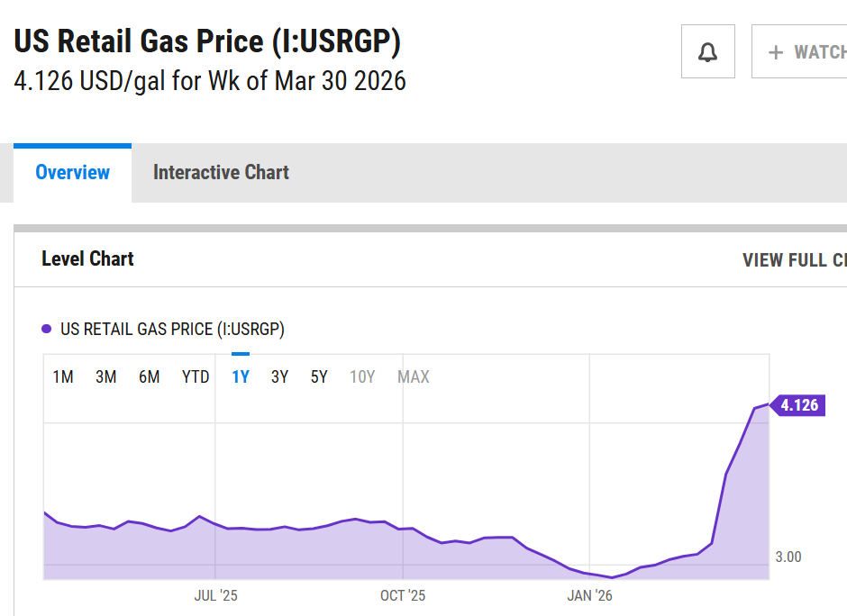Screen dimensions: 847x616
Task: Switch chart range to YTD
Action: pyautogui.click(x=196, y=376)
